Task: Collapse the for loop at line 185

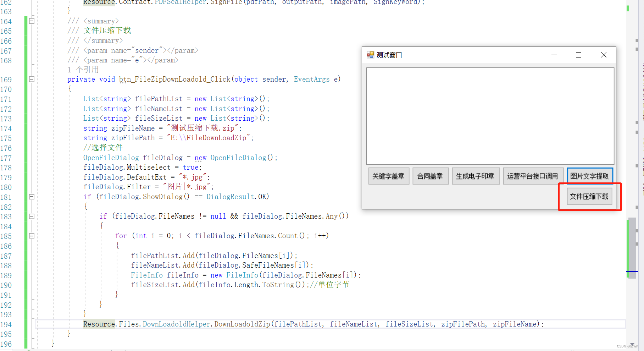Action: (x=31, y=236)
